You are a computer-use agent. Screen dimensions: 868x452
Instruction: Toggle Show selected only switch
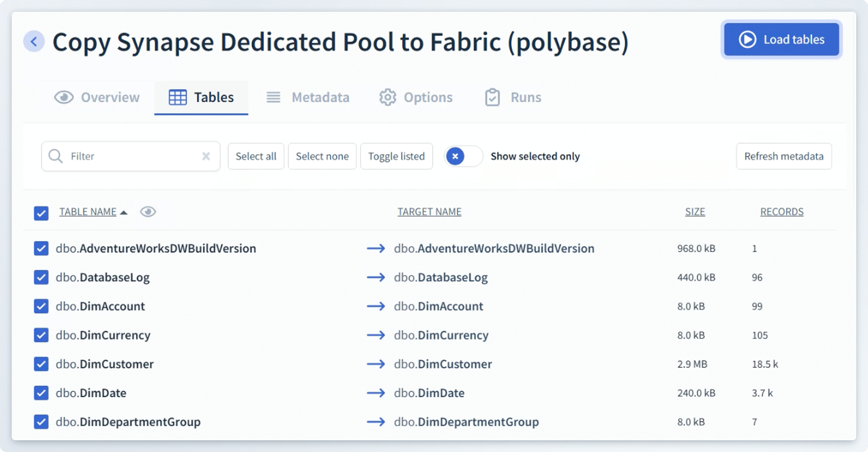tap(463, 157)
